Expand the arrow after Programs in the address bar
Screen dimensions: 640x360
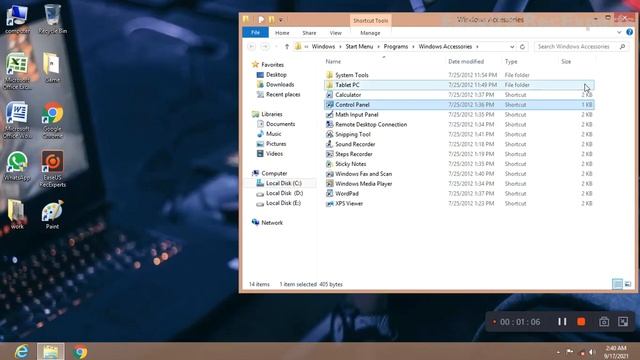pos(413,47)
